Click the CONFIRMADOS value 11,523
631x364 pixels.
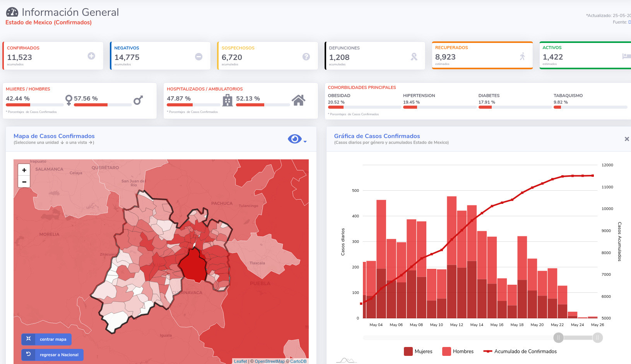[x=19, y=57]
